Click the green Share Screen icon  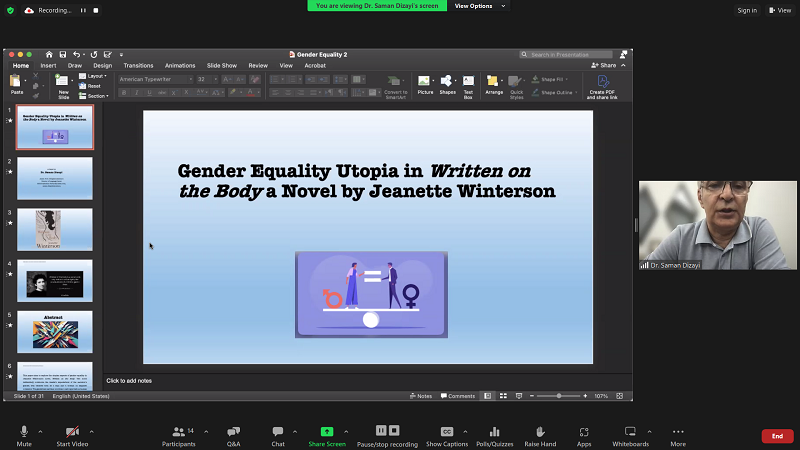[327, 432]
